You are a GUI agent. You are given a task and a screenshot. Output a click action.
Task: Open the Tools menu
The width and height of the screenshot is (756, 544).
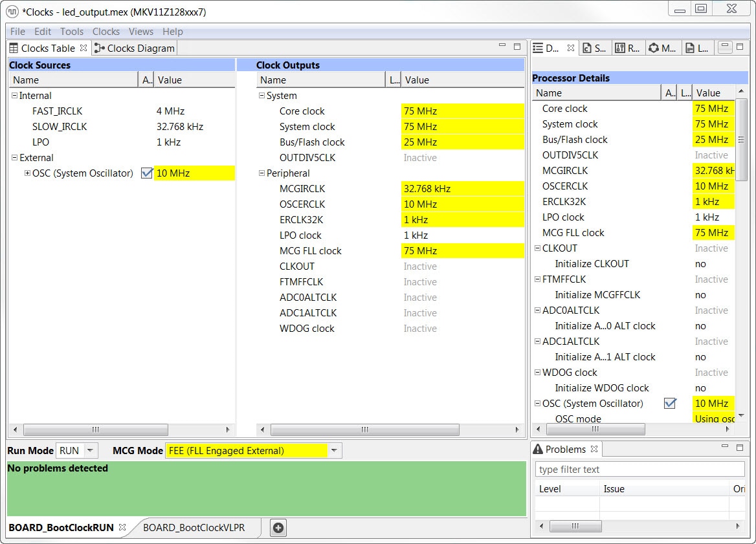click(72, 31)
